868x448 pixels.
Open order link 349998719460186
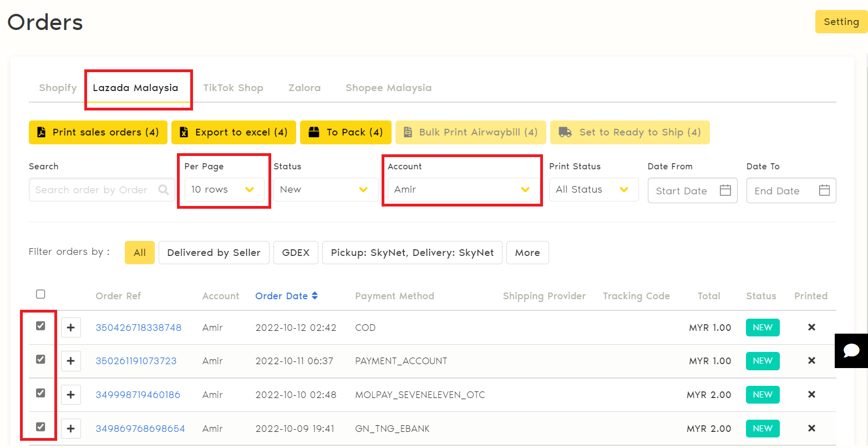point(138,395)
